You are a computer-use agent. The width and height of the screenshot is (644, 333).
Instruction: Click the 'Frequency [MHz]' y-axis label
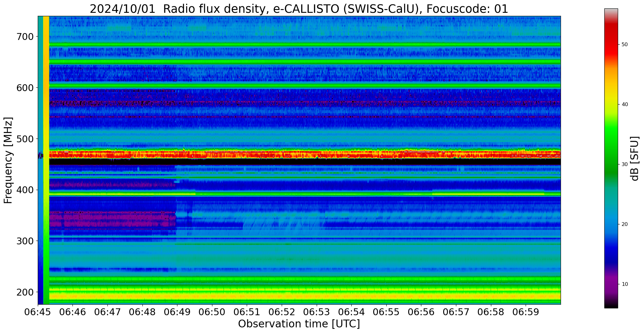(x=8, y=160)
